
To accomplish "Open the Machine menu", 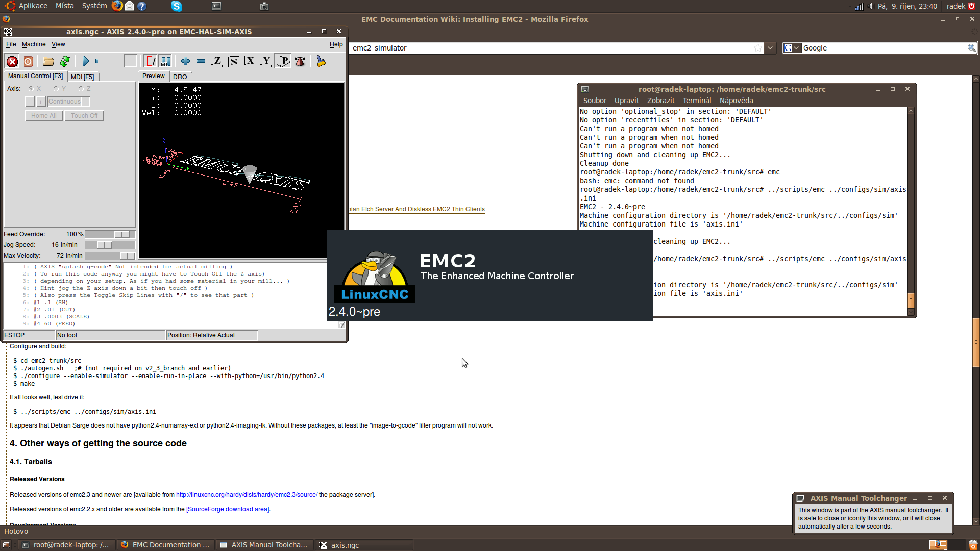I will (34, 44).
